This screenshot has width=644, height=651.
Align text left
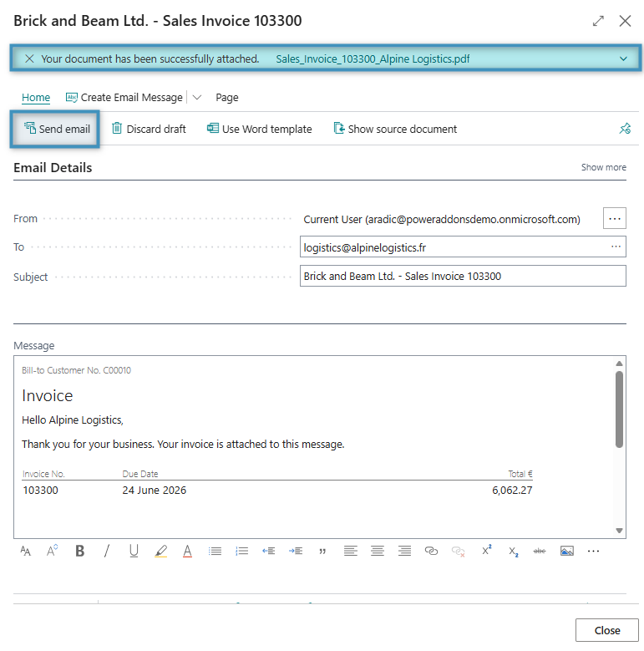point(350,551)
